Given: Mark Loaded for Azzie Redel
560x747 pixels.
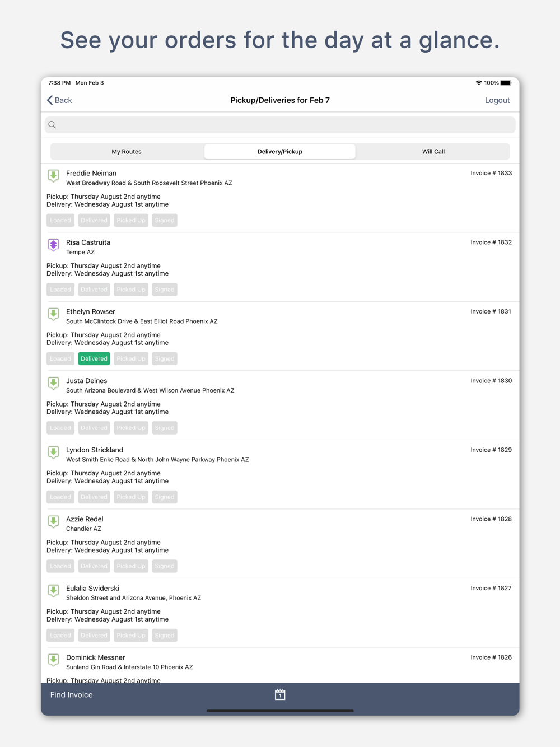Looking at the screenshot, I should [60, 566].
